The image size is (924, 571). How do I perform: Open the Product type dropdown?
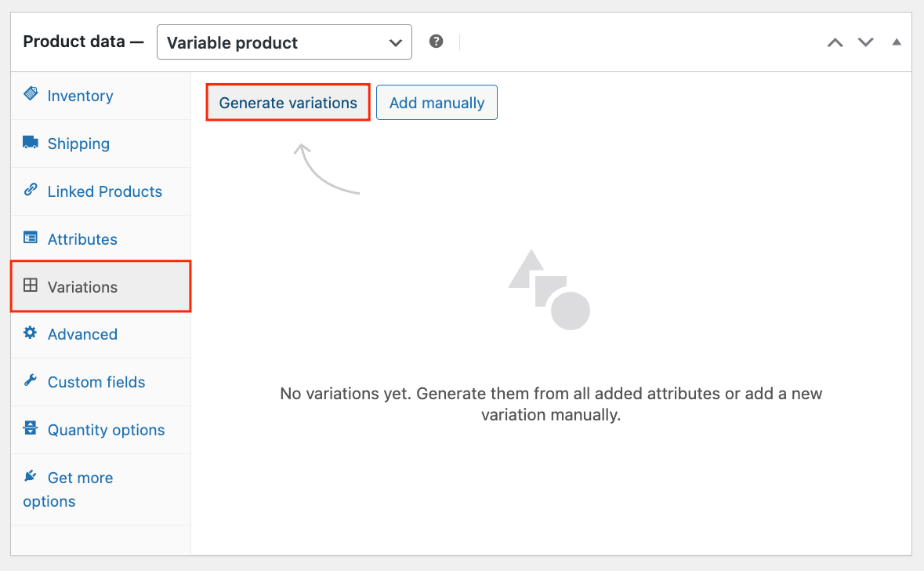point(284,42)
